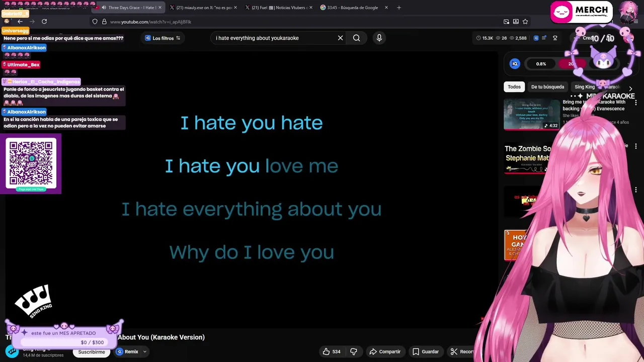Click the IQ icon in stats bar
This screenshot has width=644, height=362.
tap(536, 38)
